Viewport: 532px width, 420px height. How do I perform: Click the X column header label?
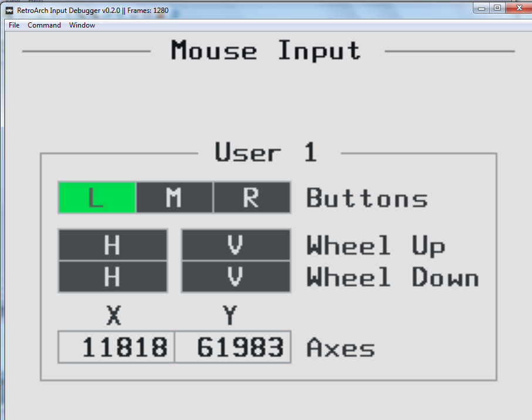coord(114,315)
